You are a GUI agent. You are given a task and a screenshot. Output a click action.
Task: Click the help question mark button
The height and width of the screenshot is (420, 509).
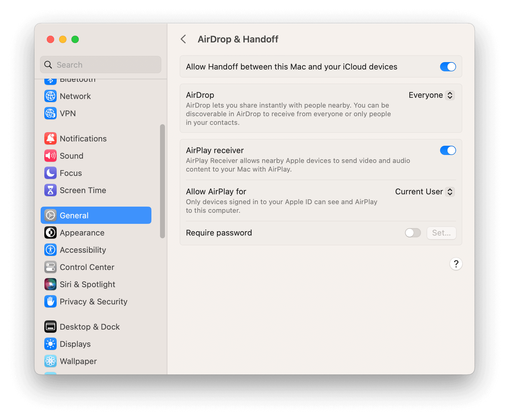pyautogui.click(x=456, y=264)
